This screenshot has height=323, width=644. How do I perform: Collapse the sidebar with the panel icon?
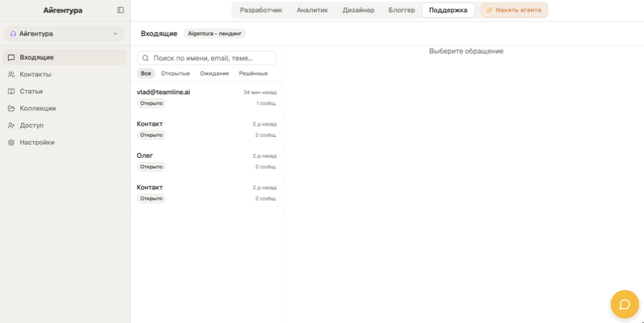point(120,10)
